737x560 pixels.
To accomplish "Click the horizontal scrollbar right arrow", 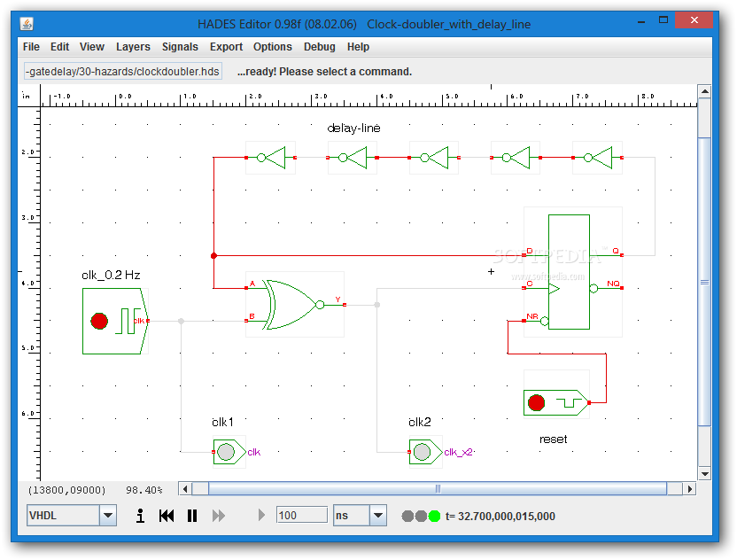I will (x=689, y=489).
